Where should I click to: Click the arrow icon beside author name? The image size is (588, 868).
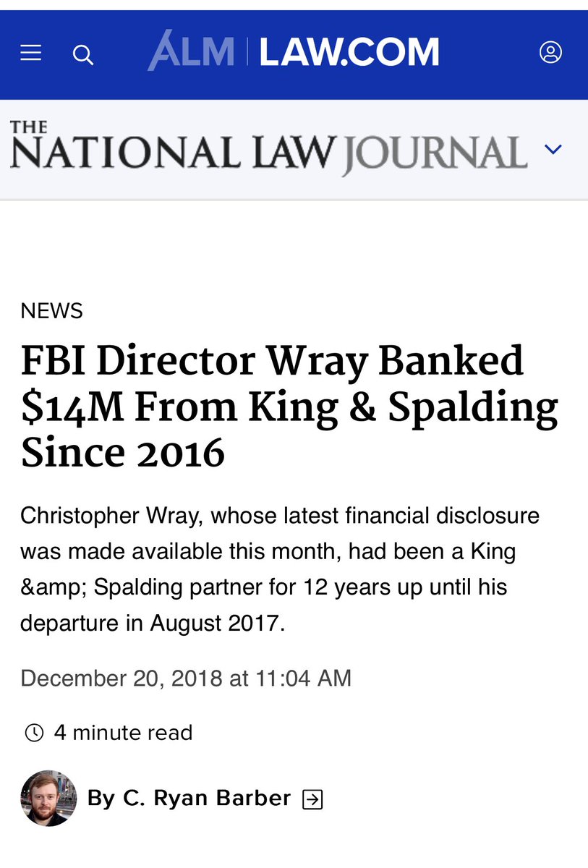[312, 799]
